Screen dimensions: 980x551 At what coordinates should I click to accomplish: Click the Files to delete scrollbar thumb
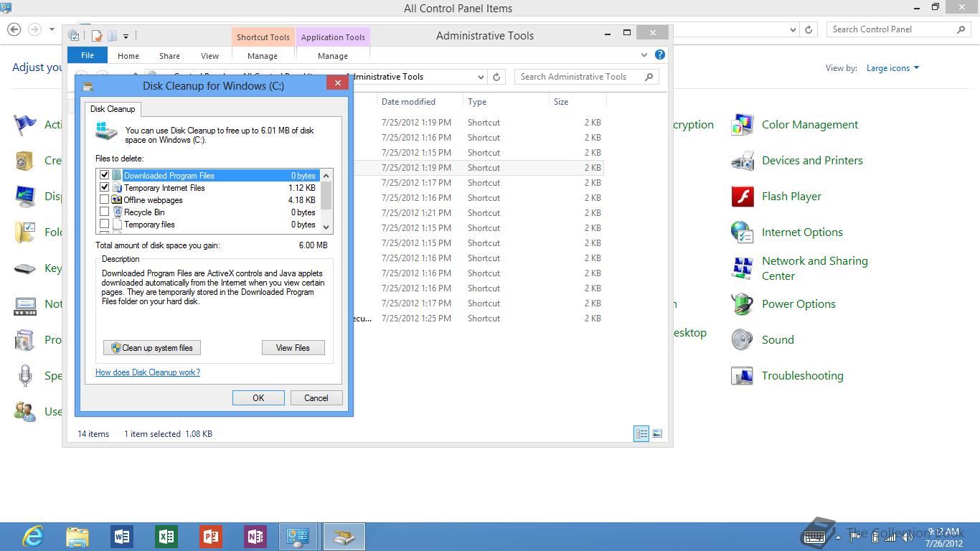point(326,194)
